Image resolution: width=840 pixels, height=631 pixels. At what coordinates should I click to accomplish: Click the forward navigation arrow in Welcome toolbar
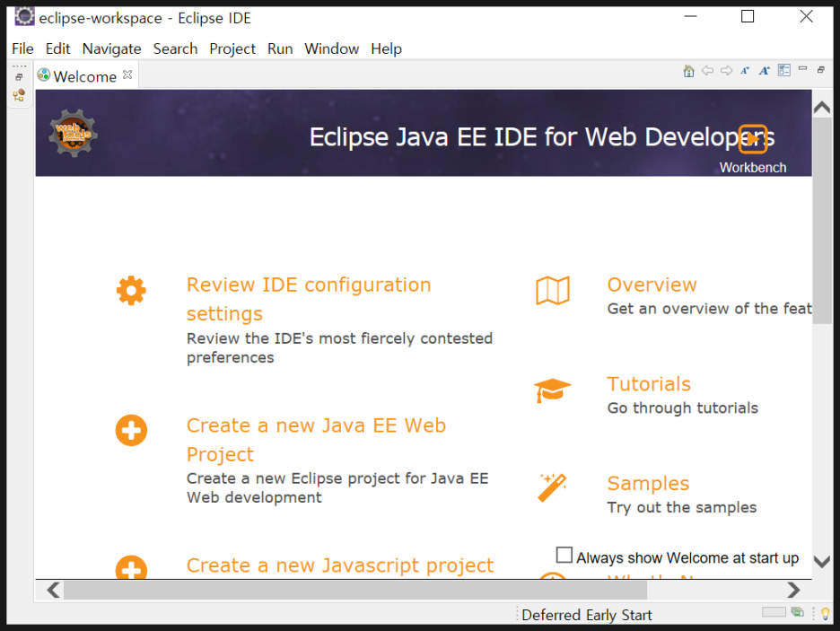tap(726, 71)
